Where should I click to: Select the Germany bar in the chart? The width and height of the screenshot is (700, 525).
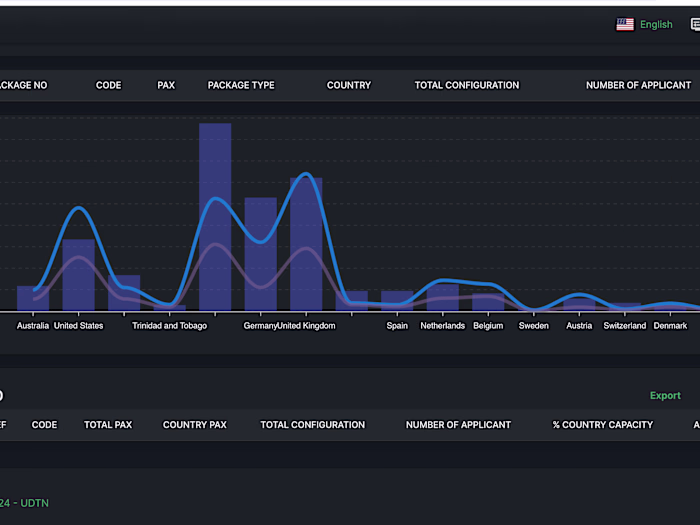(x=261, y=254)
